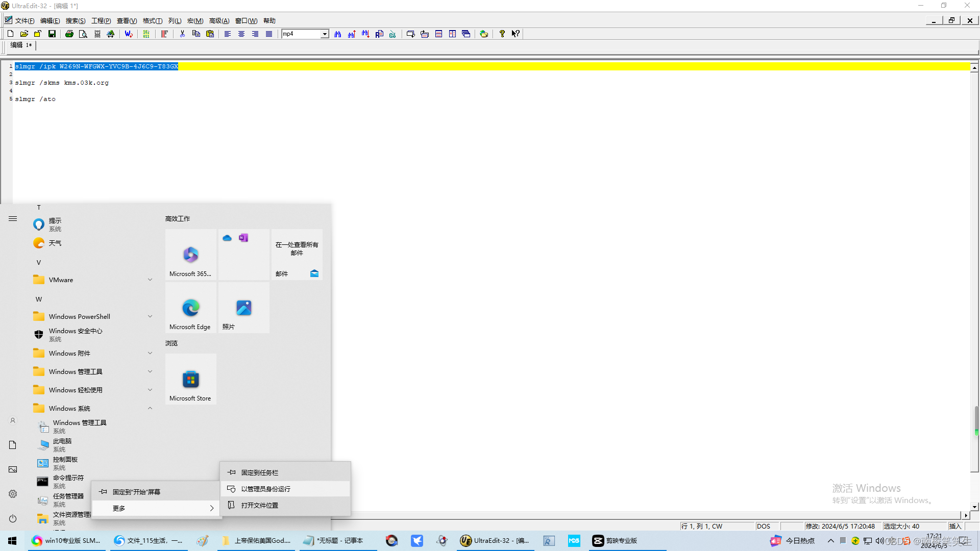This screenshot has width=980, height=551.
Task: Open the mp4 find combo box dropdown
Action: (x=324, y=34)
